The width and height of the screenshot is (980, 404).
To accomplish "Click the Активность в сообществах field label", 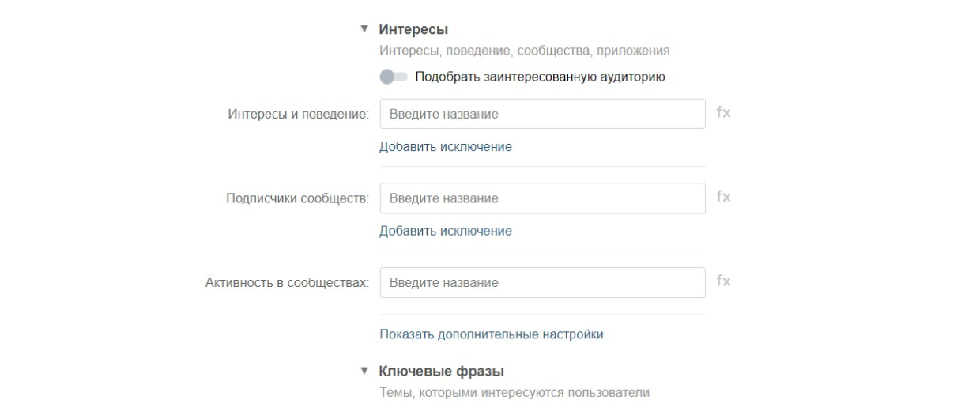I will click(287, 282).
